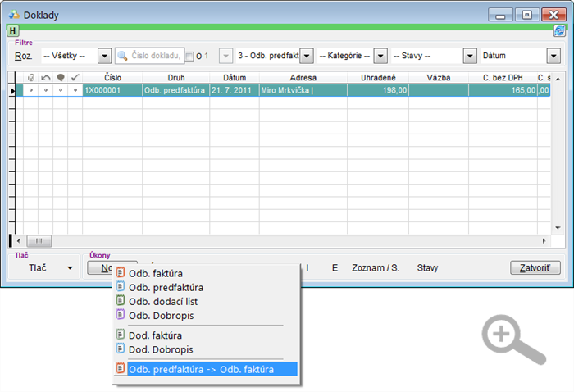Viewport: 574px width, 392px height.
Task: Open the dropdown after O 1
Action: [225, 56]
